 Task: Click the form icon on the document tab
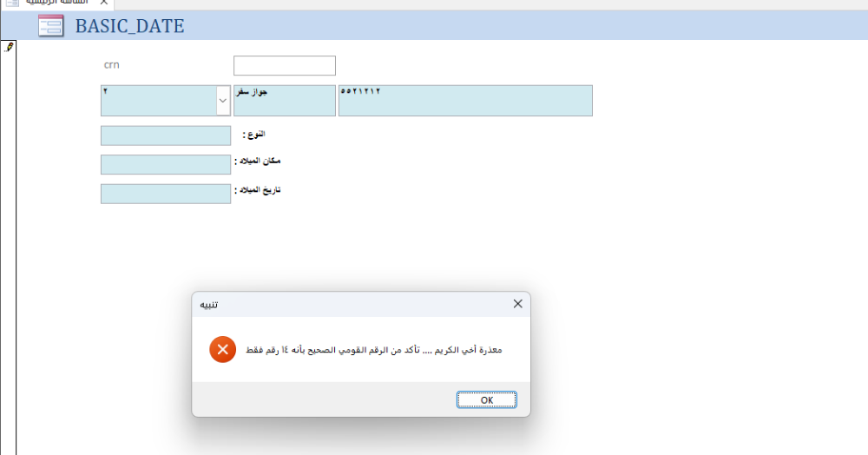point(12,3)
